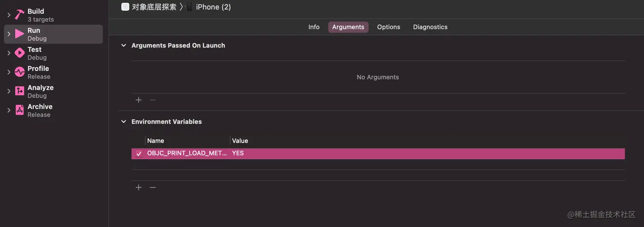This screenshot has height=227, width=644.
Task: Switch to the Info tab
Action: pyautogui.click(x=314, y=27)
